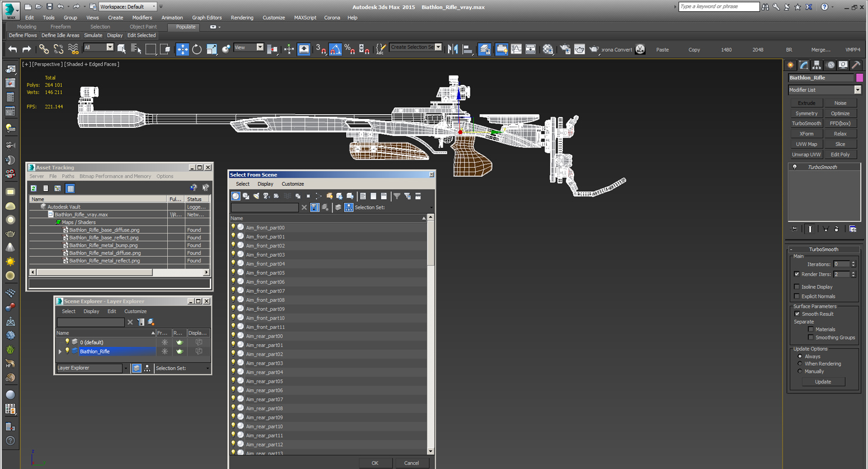868x469 pixels.
Task: Collapse the TurboSmooth rollout header
Action: (x=824, y=249)
